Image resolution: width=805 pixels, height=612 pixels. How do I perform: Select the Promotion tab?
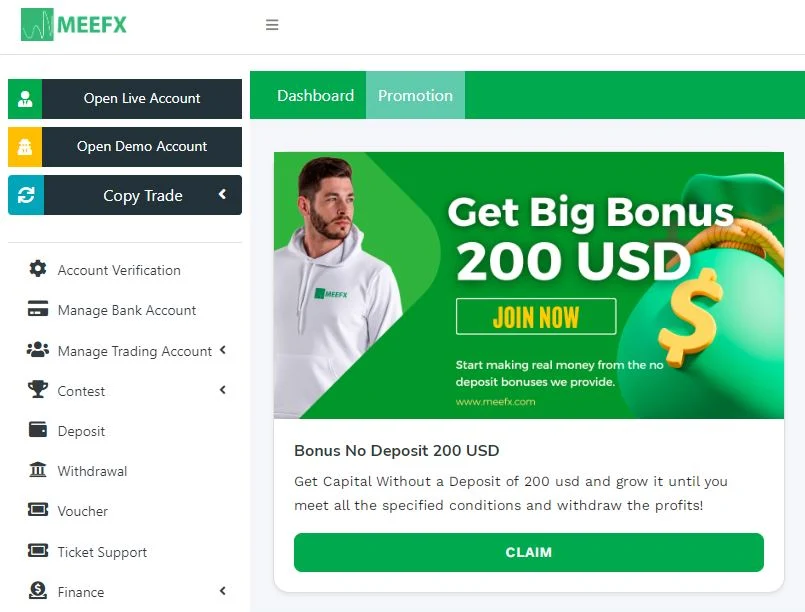coord(415,95)
